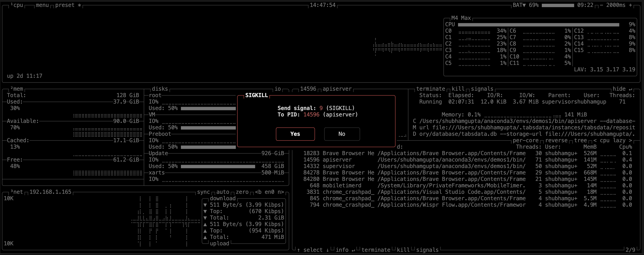Click terminate in the apiserver detail panel

point(431,89)
